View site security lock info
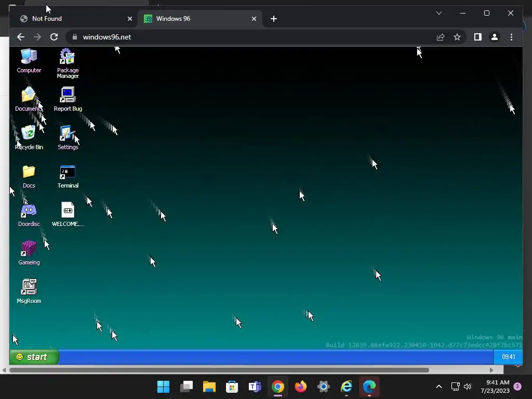Image resolution: width=532 pixels, height=399 pixels. pos(75,37)
